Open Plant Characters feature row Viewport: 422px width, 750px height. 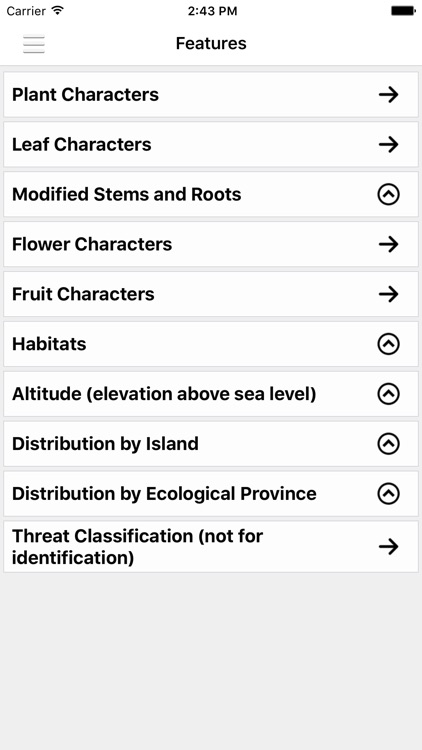[211, 95]
